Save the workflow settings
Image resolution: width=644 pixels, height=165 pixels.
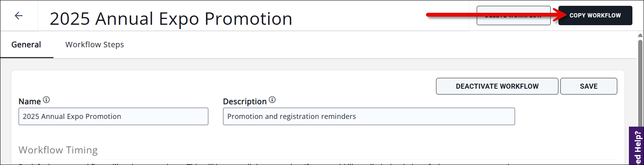tap(588, 86)
